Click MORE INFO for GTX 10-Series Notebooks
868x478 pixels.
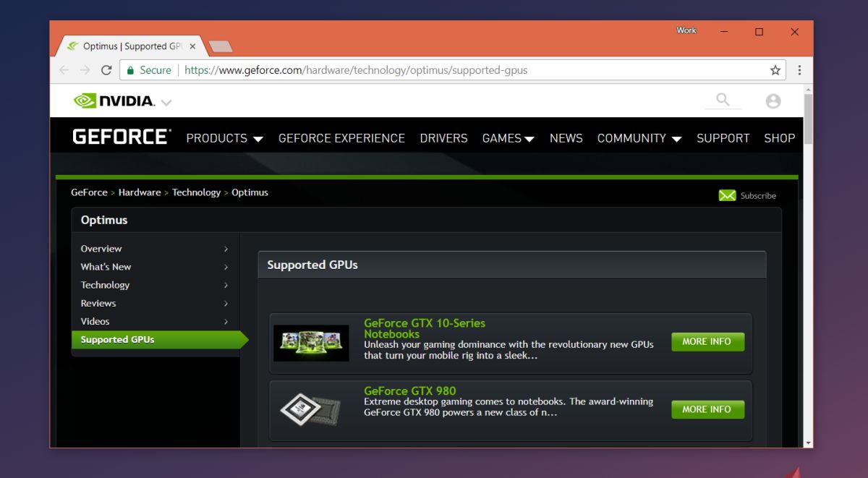[x=707, y=341]
